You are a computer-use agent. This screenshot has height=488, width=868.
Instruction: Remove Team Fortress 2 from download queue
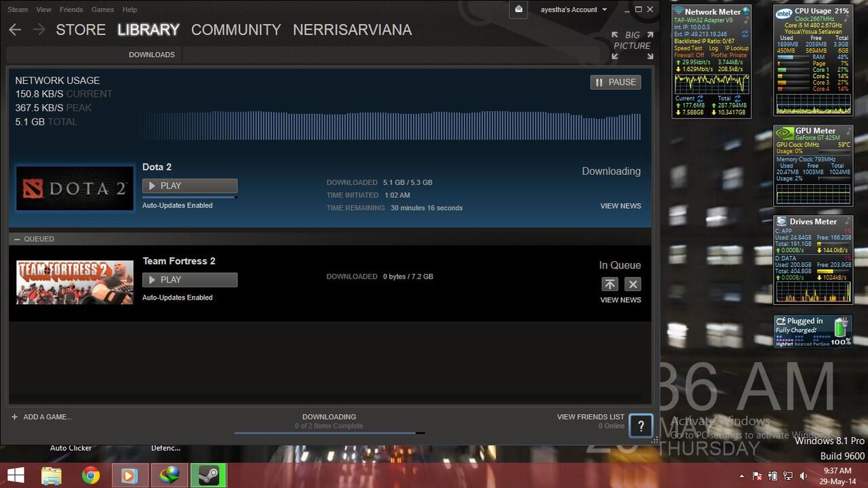(x=633, y=284)
